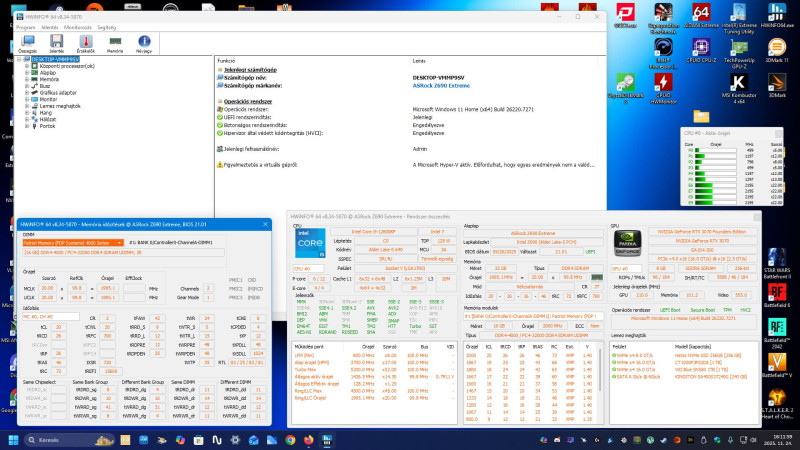The width and height of the screenshot is (800, 450).
Task: Open the Intel Processor desktop shortcut
Action: pos(663,54)
